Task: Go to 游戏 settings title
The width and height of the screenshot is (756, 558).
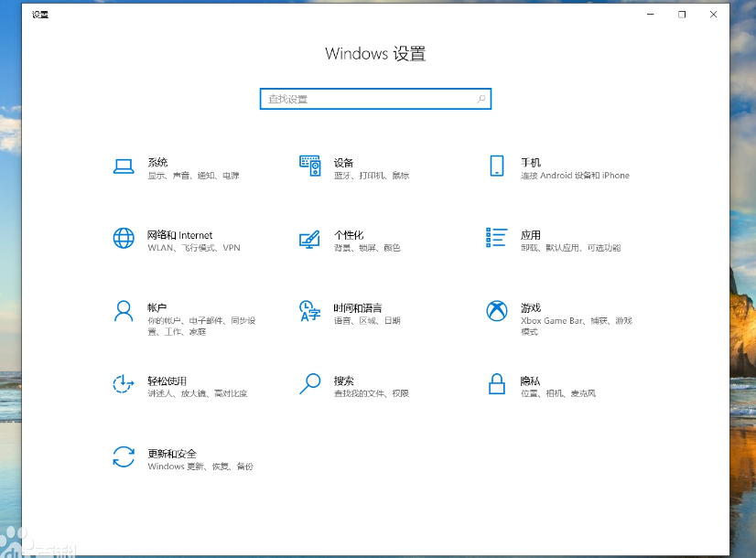Action: [531, 307]
